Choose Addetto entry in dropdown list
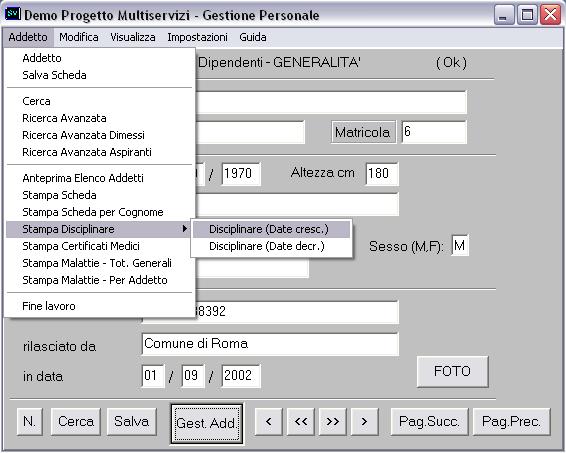Screen dimensions: 566x453 coord(100,58)
